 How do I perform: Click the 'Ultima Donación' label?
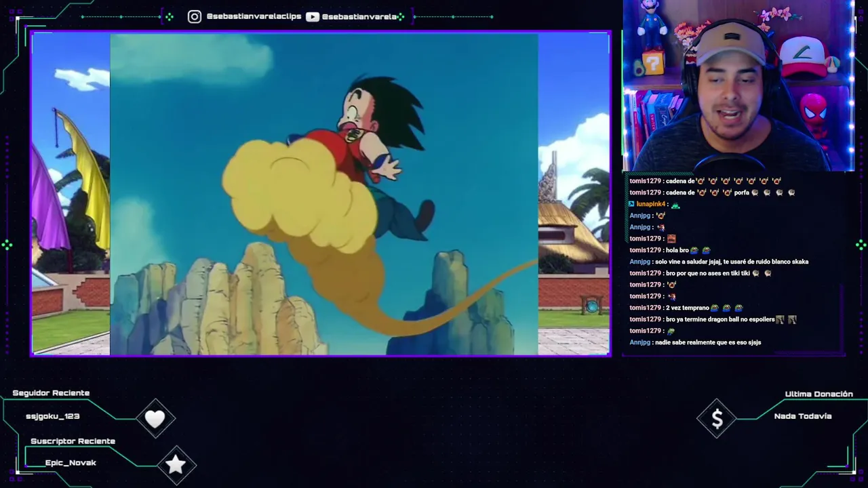pyautogui.click(x=818, y=394)
